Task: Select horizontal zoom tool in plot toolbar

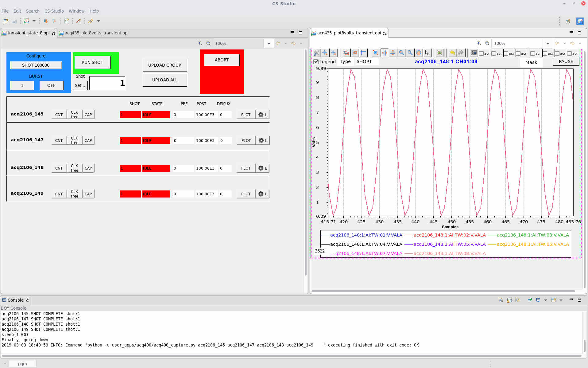Action: pos(384,53)
